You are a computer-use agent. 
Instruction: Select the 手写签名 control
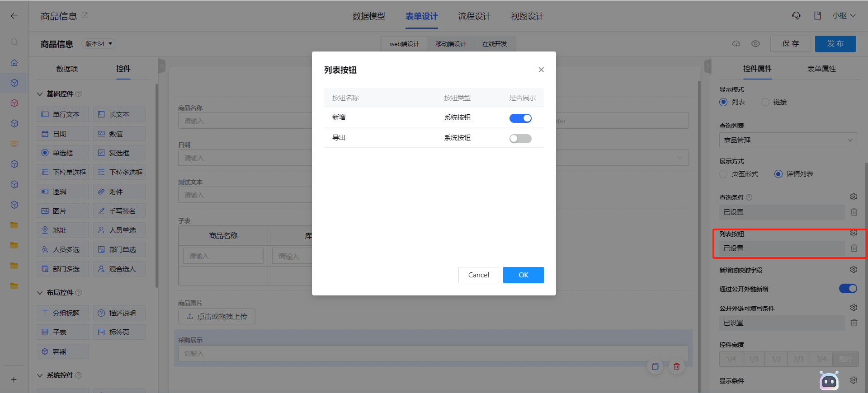pos(119,211)
